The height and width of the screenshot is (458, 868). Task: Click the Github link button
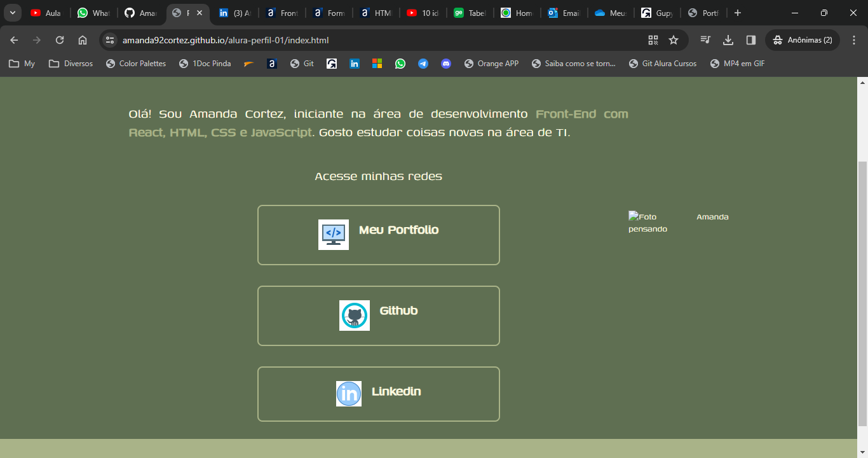coord(379,316)
